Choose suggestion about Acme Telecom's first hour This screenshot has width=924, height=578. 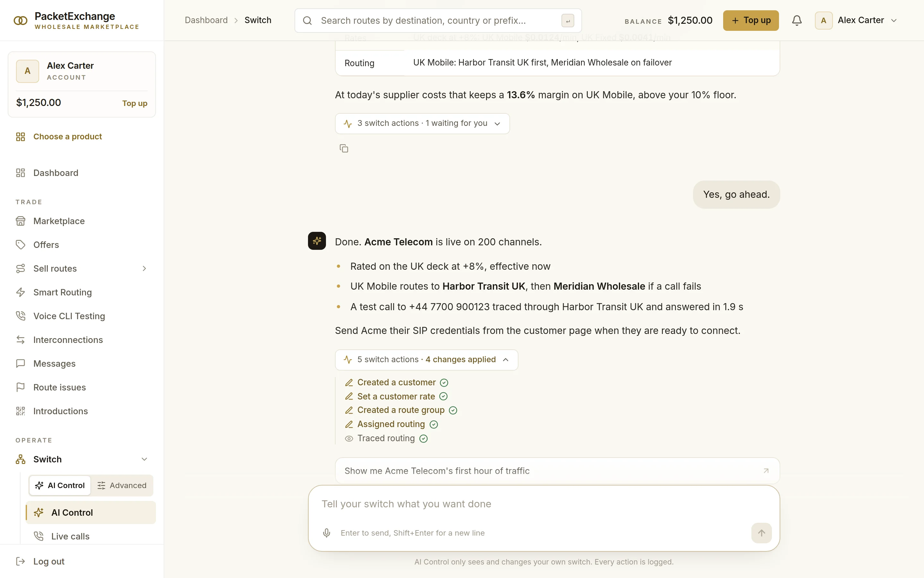558,470
